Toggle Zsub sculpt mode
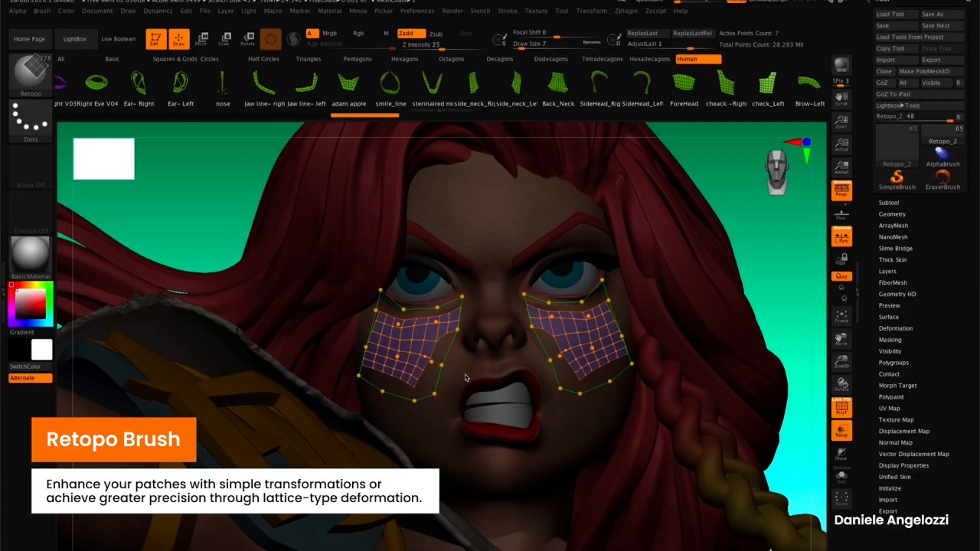Viewport: 980px width, 551px height. [x=436, y=34]
